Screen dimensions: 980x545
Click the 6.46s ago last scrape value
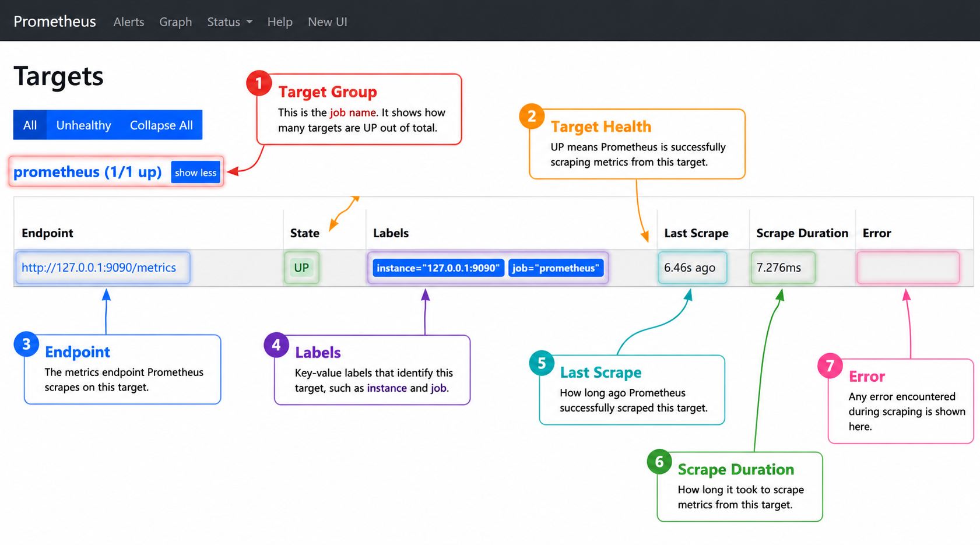click(x=690, y=268)
